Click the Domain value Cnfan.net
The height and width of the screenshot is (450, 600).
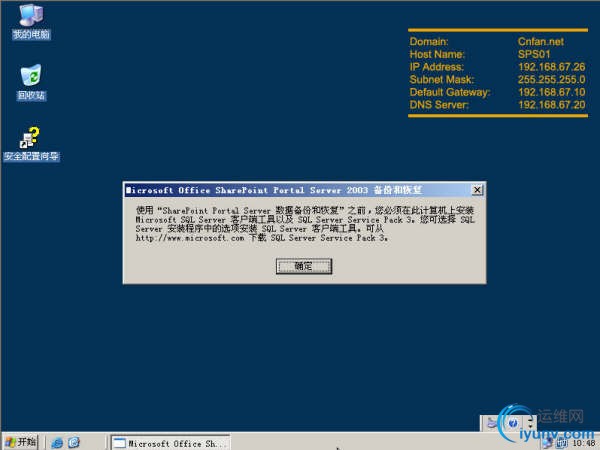click(541, 42)
